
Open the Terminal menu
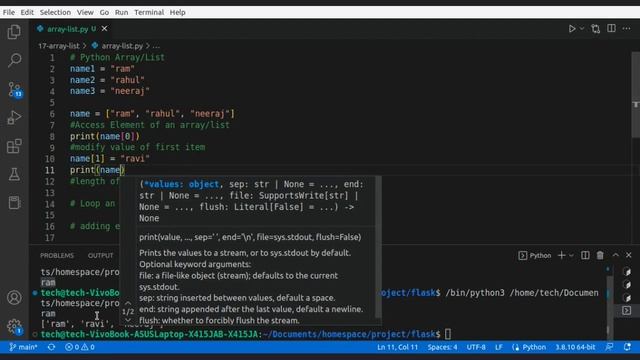(149, 12)
